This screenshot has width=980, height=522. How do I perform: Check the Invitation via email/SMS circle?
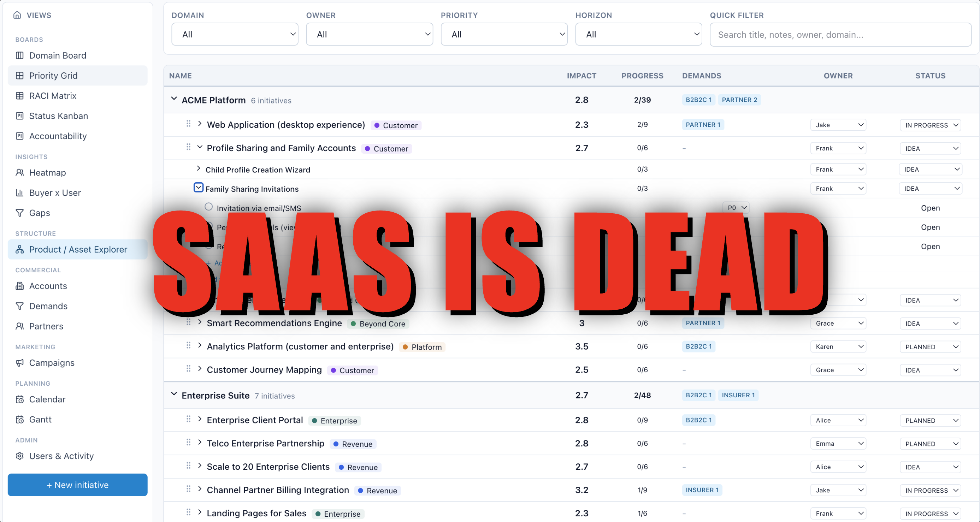click(208, 207)
